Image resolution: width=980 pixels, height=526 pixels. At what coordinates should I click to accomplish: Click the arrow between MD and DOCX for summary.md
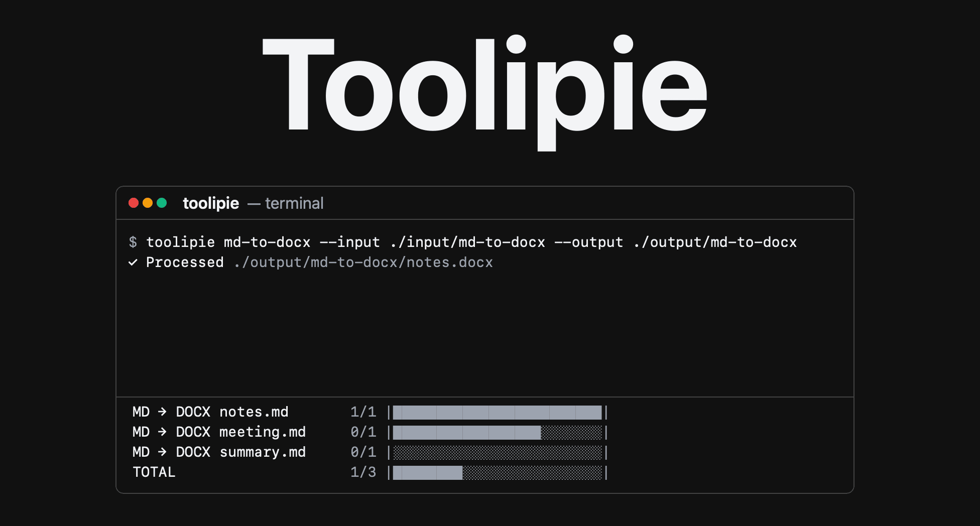(x=163, y=452)
